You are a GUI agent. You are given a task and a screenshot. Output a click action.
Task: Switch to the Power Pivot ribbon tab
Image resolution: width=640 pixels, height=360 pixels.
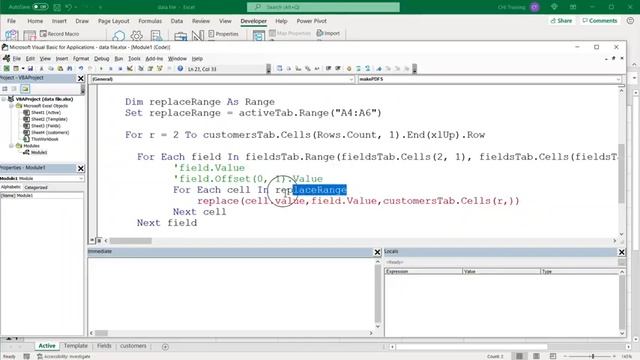pyautogui.click(x=311, y=21)
